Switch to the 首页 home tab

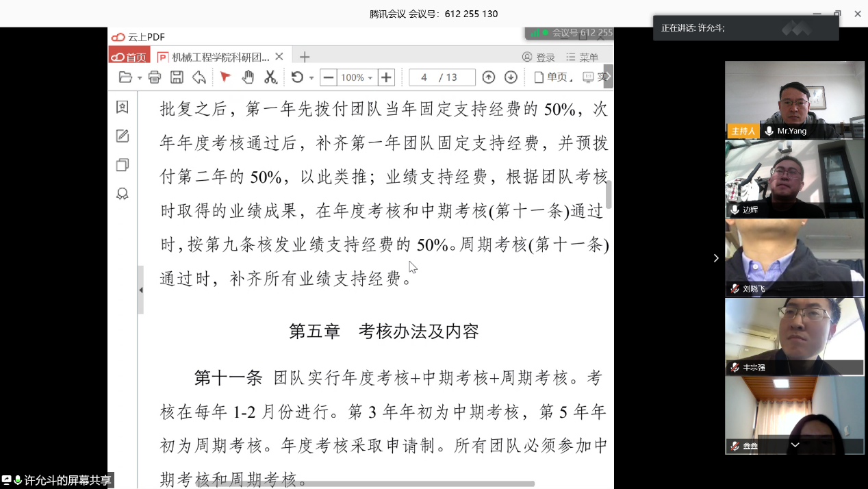129,57
